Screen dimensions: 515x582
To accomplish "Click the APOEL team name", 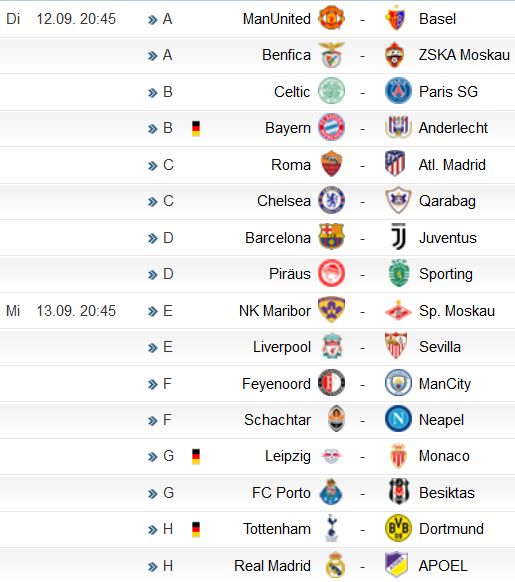I will click(443, 566).
